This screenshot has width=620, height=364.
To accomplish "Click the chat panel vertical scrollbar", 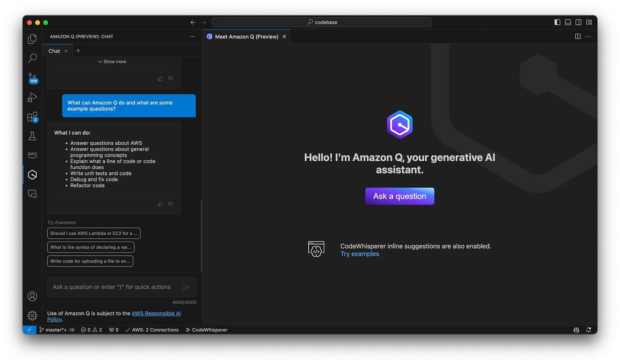I will pyautogui.click(x=201, y=235).
